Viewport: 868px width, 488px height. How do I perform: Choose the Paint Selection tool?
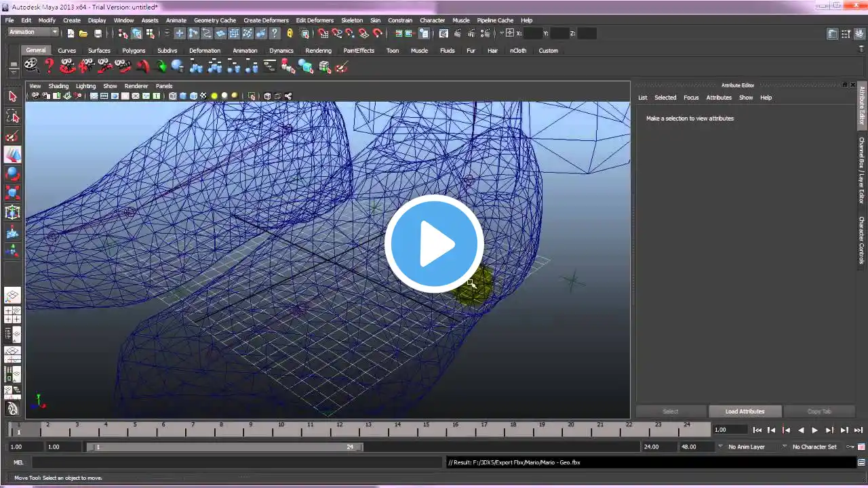12,136
